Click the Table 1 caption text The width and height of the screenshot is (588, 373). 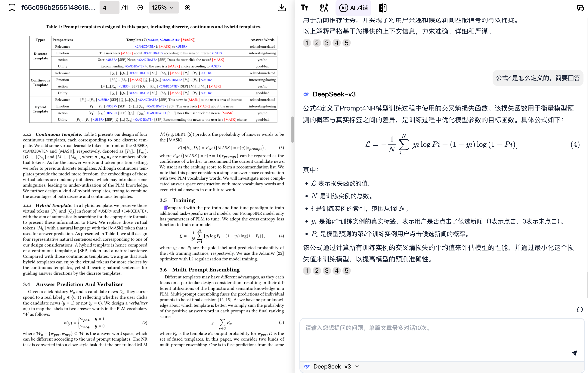pos(153,27)
